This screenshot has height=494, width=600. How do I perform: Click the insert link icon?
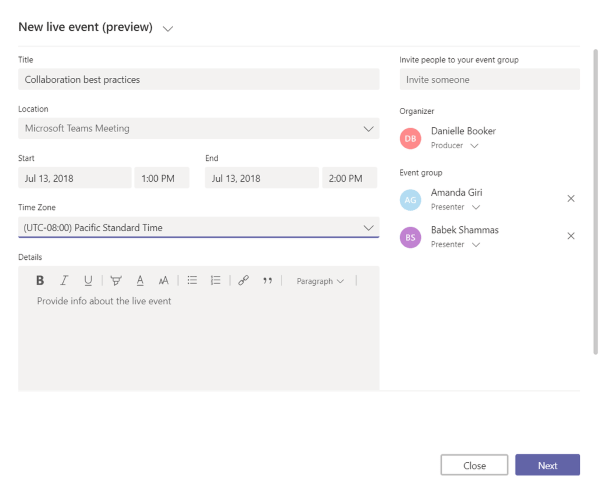pos(243,281)
